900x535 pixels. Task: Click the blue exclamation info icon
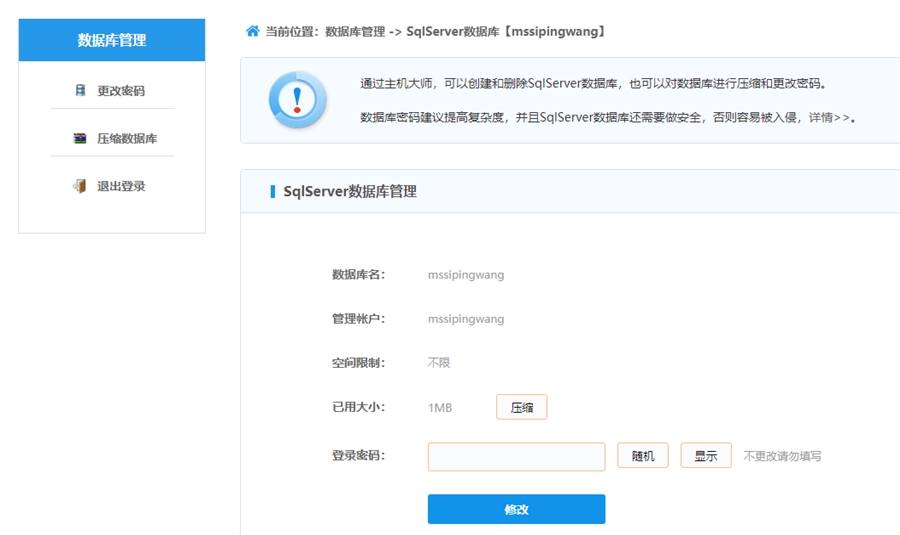click(x=297, y=99)
